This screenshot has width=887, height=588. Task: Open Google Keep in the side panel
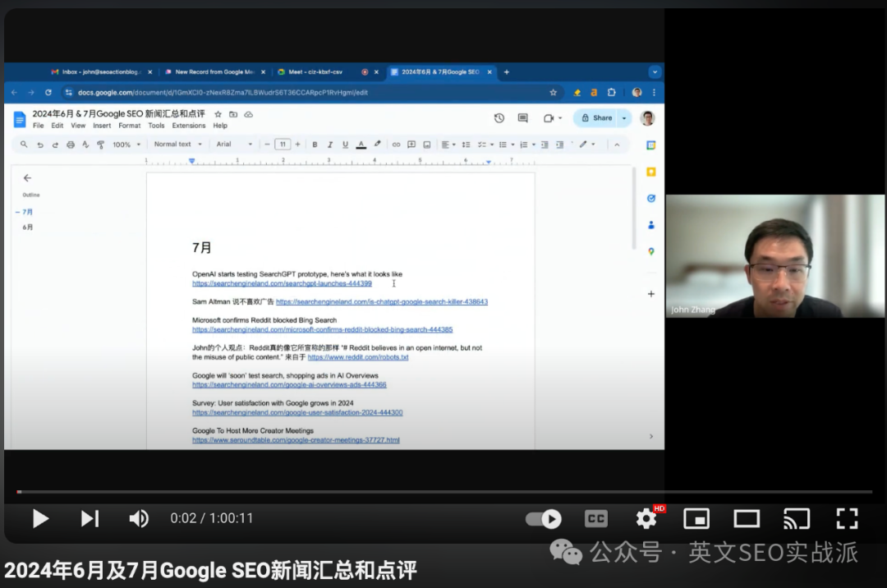point(651,172)
